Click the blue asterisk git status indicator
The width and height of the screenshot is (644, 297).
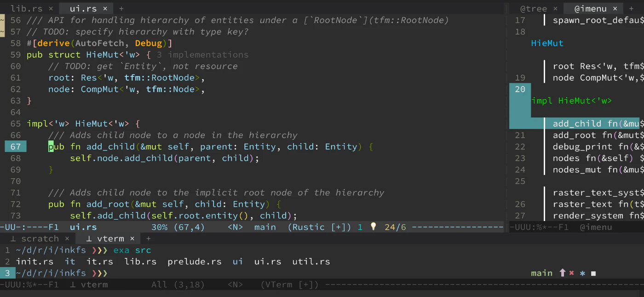[582, 273]
